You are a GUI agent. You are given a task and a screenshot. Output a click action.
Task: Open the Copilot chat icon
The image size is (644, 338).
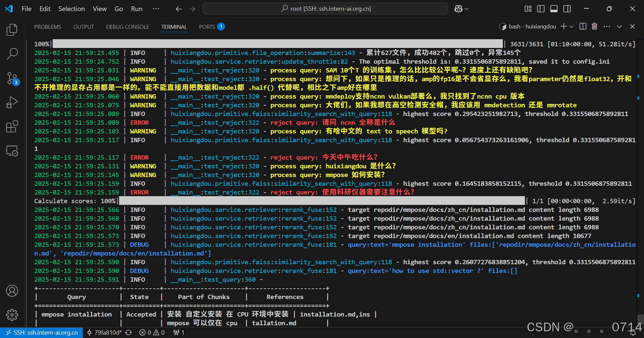point(459,9)
